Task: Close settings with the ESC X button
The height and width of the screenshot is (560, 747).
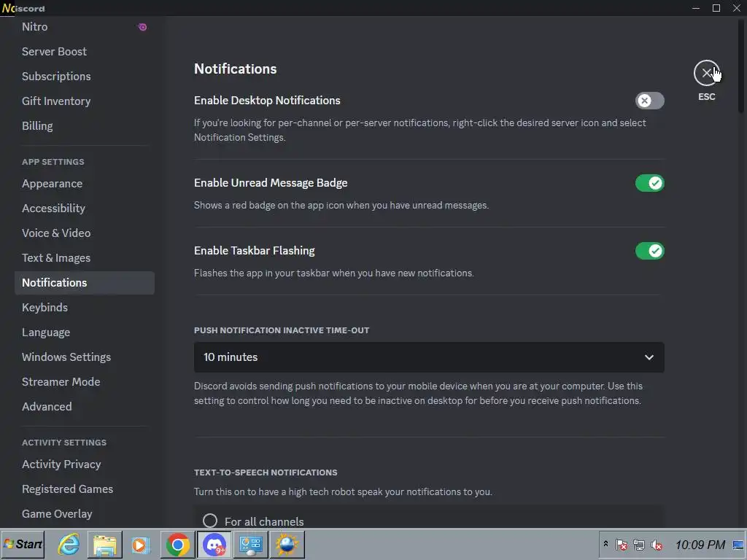Action: (706, 73)
